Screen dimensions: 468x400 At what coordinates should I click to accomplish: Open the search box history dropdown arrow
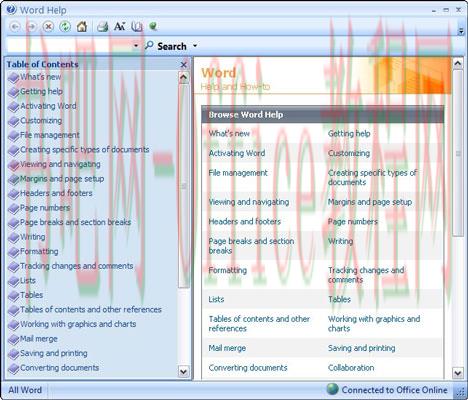coord(136,46)
